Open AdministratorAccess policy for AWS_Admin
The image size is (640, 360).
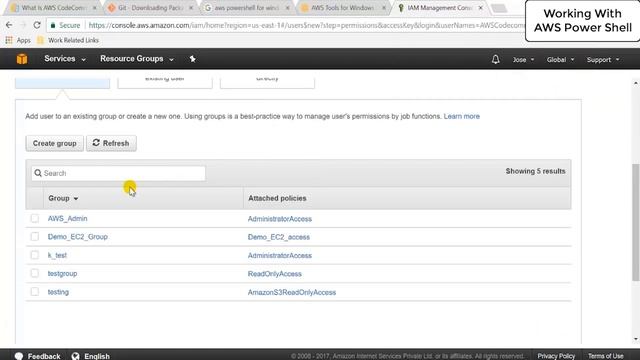tap(280, 219)
